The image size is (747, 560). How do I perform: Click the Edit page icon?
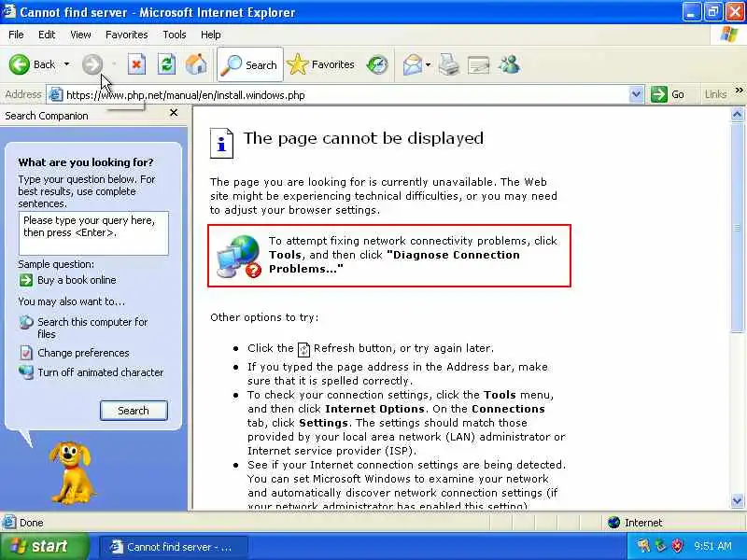(x=479, y=64)
